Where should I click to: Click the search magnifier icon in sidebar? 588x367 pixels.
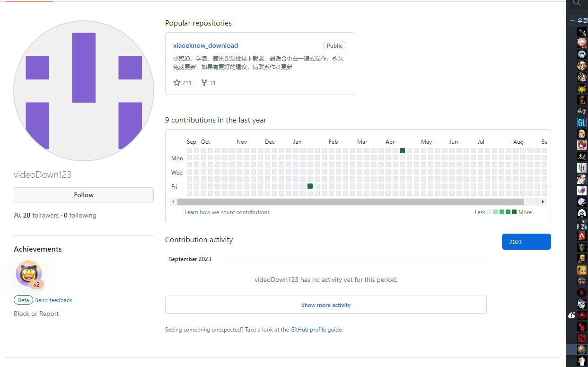click(577, 4)
